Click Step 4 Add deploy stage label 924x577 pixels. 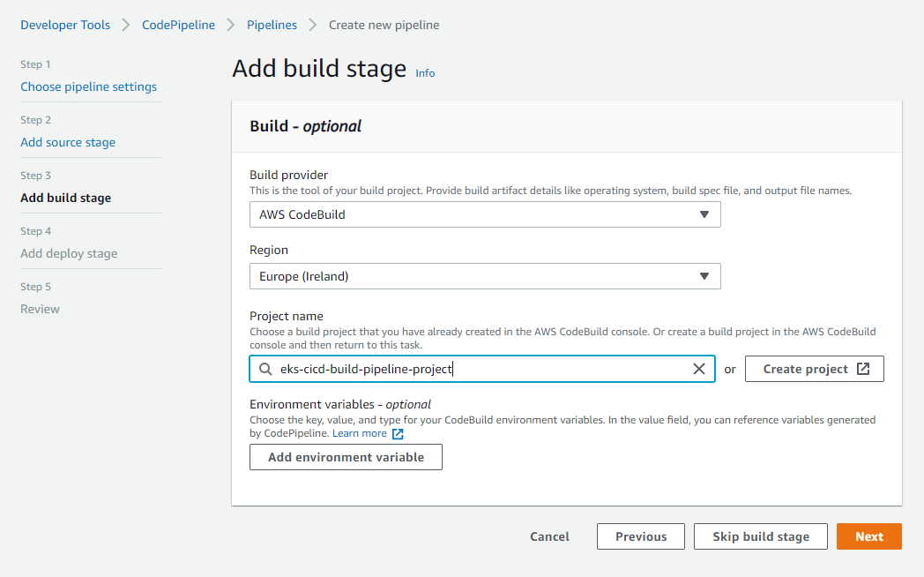pyautogui.click(x=69, y=253)
